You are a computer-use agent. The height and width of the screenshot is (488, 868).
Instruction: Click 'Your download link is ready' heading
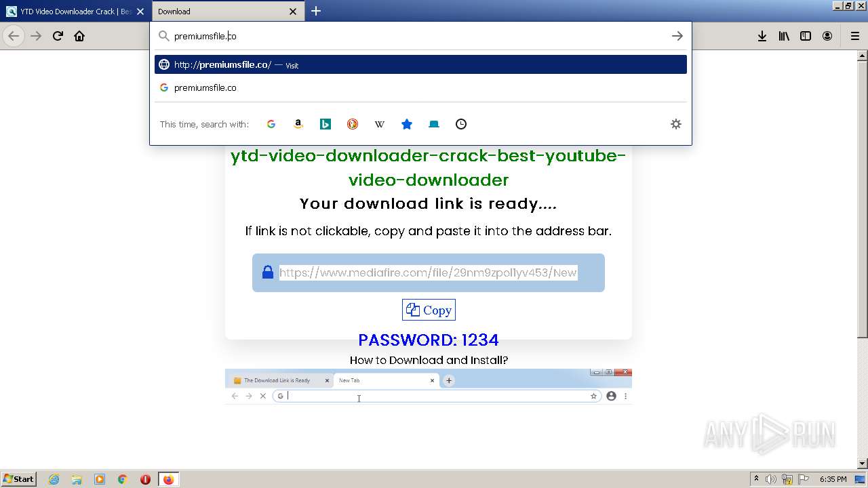coord(429,203)
